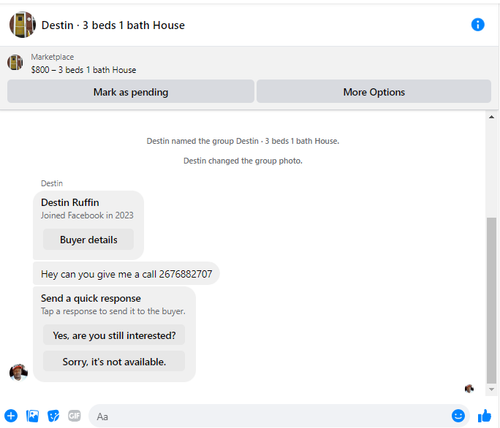Send quick reply 'Yes, are you still interested?'

point(114,335)
